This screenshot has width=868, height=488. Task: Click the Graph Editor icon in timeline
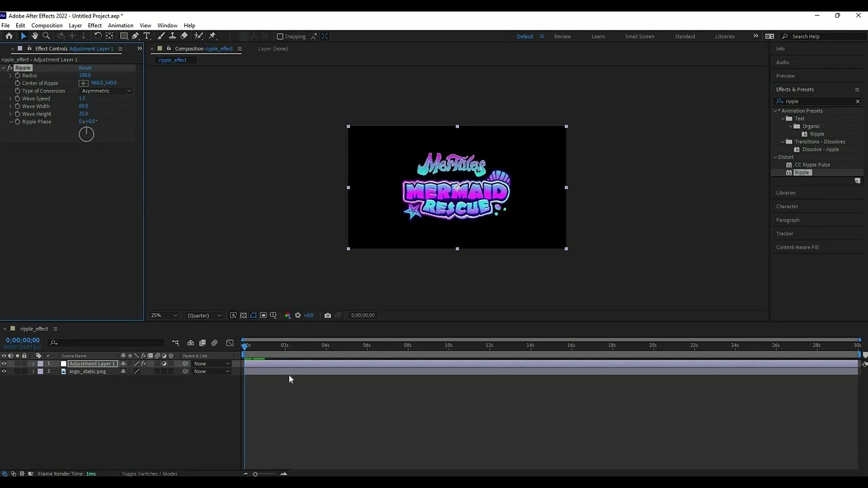[x=230, y=343]
